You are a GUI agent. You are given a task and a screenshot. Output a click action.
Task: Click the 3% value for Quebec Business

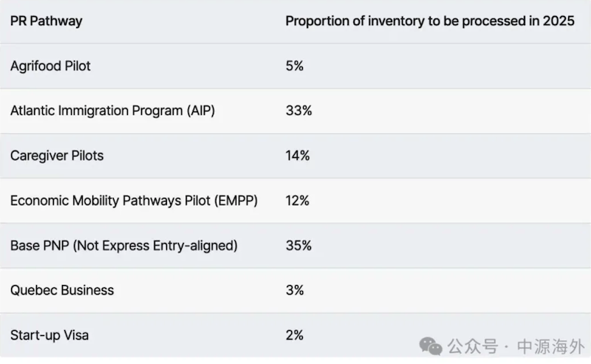click(294, 290)
